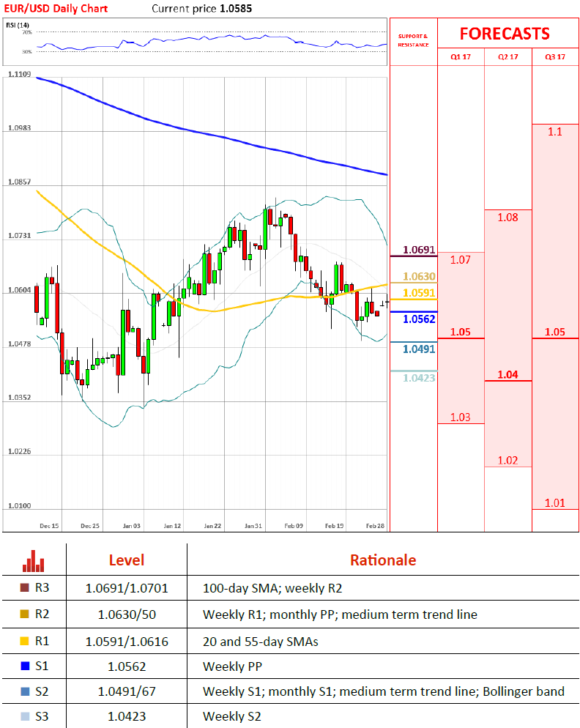Click the Jan 03 date axis label
The image size is (580, 728).
[131, 526]
